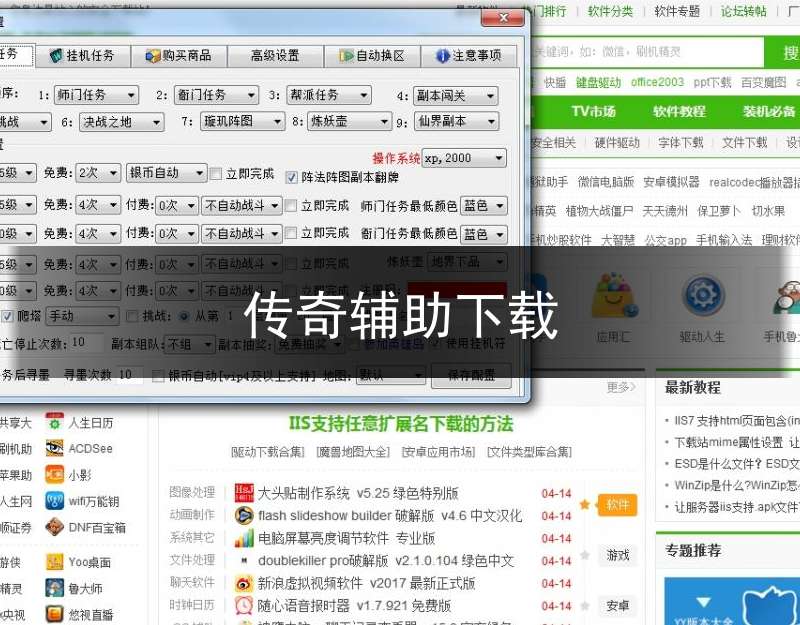Screen dimensions: 800x625
Task: Open the 电脑屏幕亮度调节软件 bar-chart icon
Action: (x=244, y=538)
